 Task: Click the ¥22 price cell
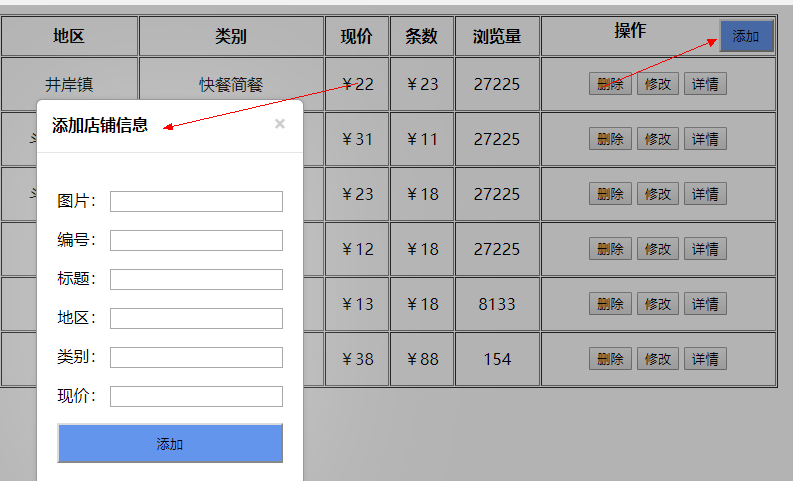click(357, 84)
